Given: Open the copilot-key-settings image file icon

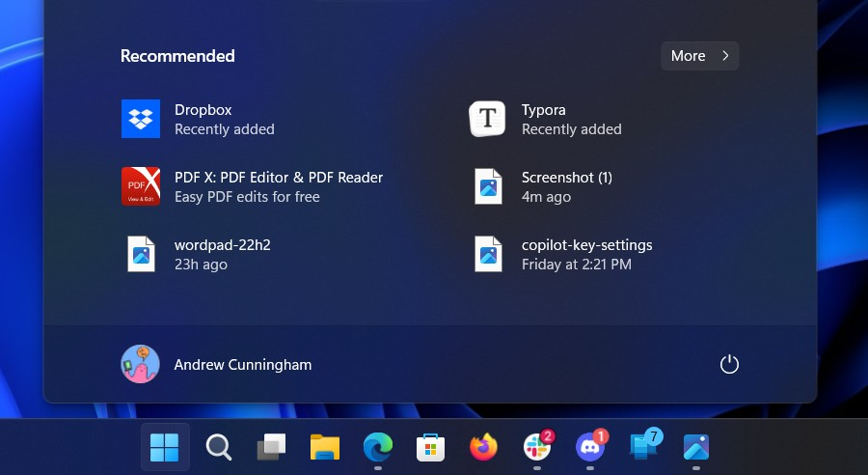Looking at the screenshot, I should [x=488, y=254].
